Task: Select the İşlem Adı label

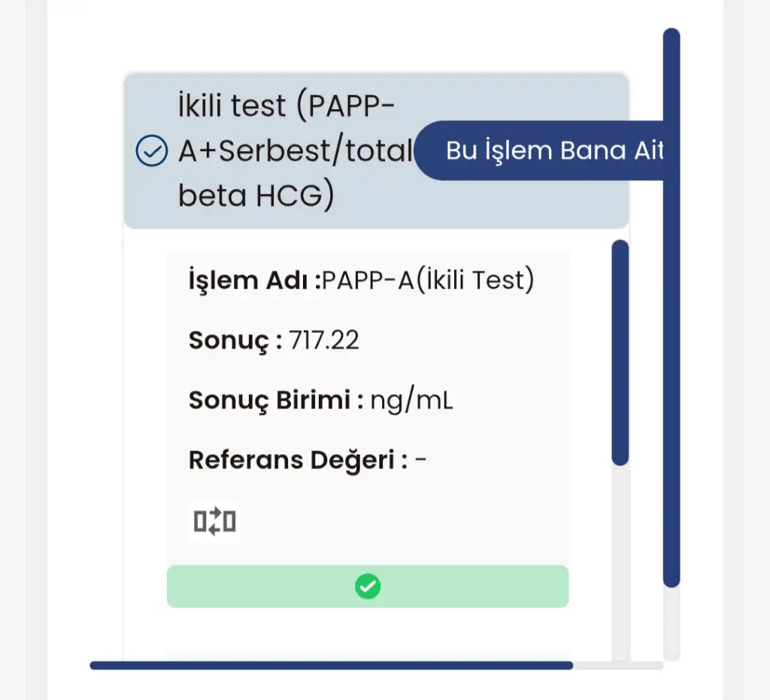Action: [254, 280]
